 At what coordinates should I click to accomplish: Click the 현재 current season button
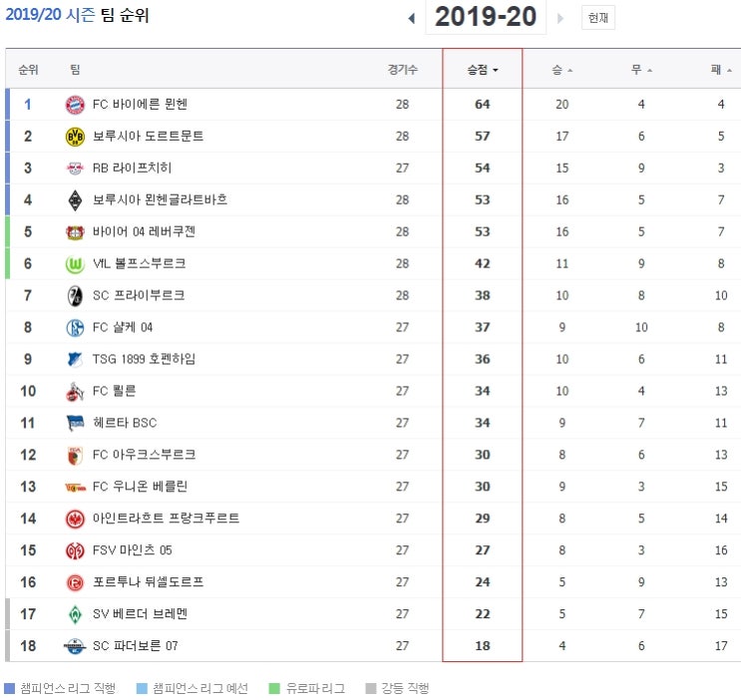(x=597, y=18)
